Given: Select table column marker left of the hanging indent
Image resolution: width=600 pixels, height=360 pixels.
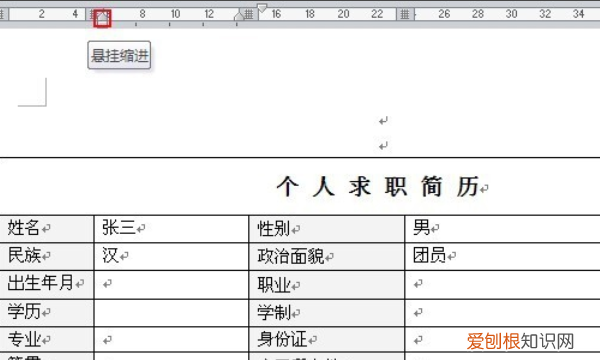Looking at the screenshot, I should click(x=91, y=15).
